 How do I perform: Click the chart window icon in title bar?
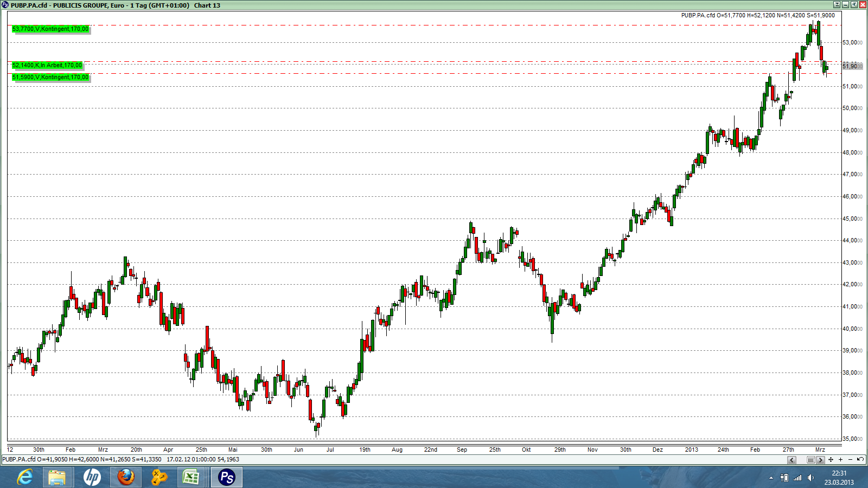coord(5,5)
